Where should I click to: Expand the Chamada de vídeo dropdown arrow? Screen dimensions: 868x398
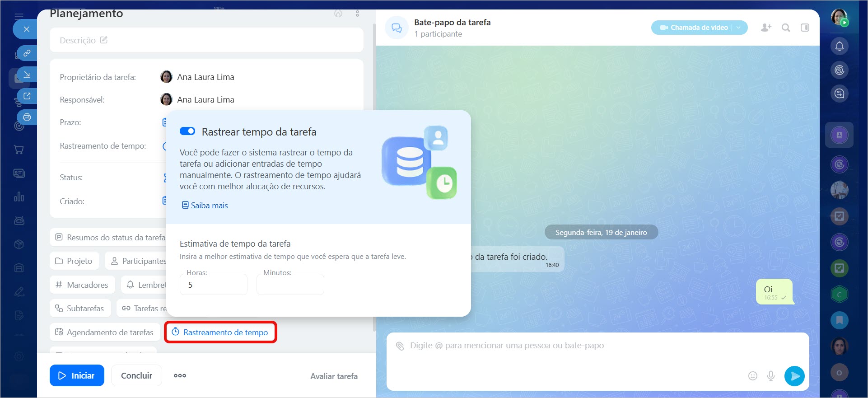point(739,28)
